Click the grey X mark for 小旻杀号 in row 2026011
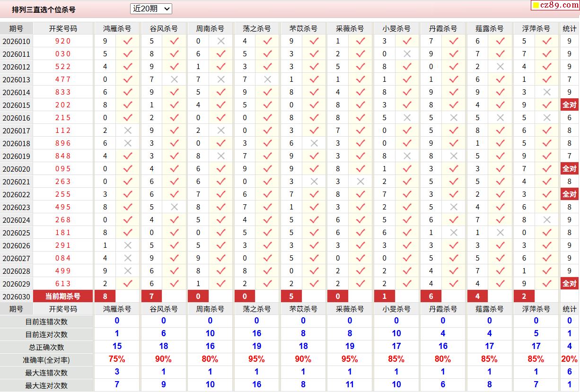This screenshot has width=580, height=392. click(x=407, y=54)
